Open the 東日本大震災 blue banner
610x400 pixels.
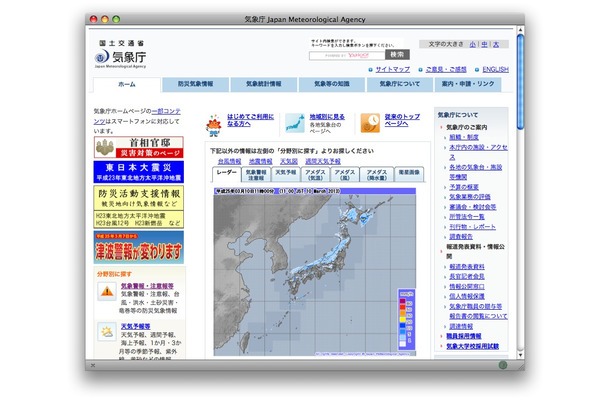[138, 172]
